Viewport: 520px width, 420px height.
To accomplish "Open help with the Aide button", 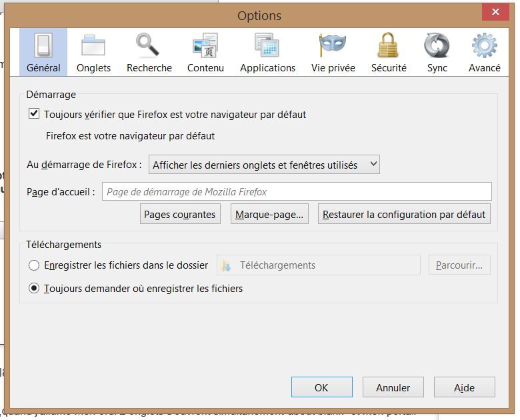I will coord(464,387).
